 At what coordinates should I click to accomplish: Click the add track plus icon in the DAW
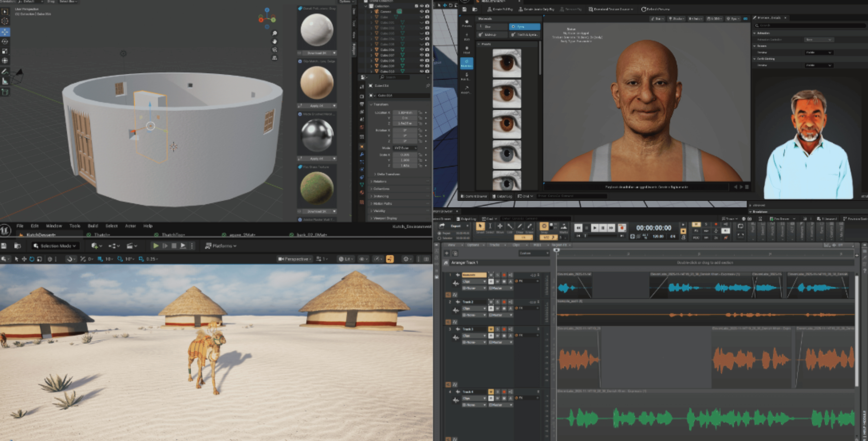(447, 253)
